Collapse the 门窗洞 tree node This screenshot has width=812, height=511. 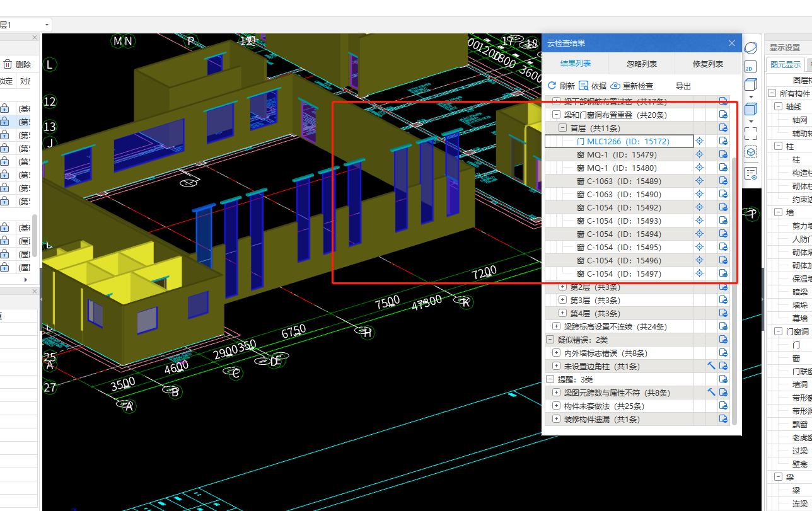(x=779, y=331)
